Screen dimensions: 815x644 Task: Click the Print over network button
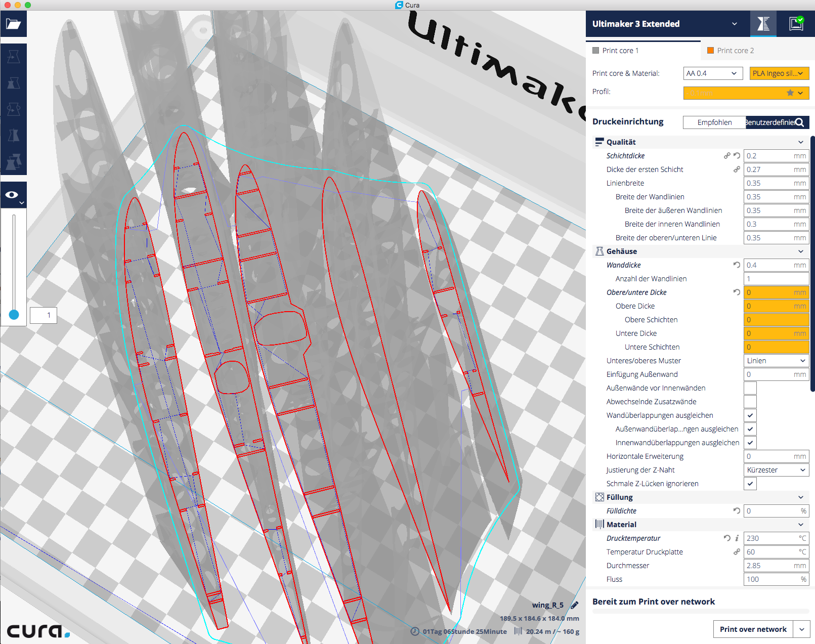(753, 629)
